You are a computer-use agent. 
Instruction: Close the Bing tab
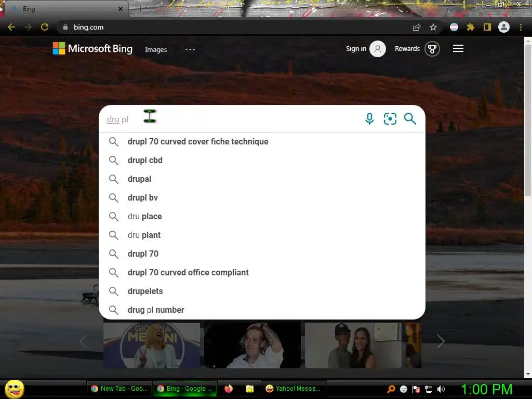(x=121, y=9)
